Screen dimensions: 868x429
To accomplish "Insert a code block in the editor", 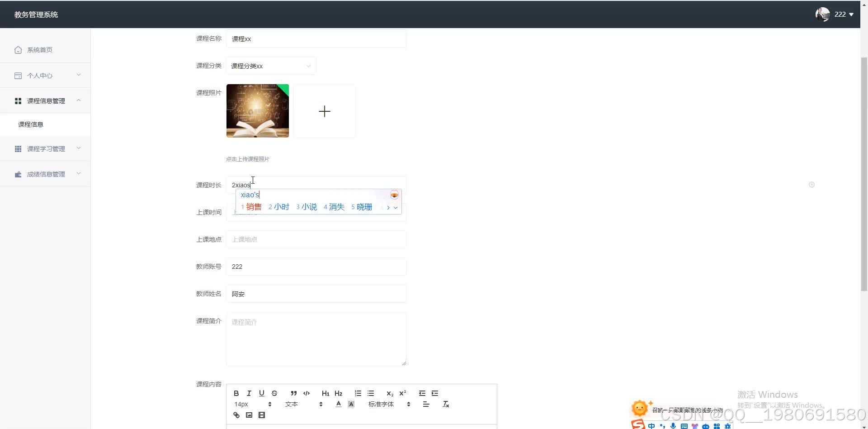I will point(307,393).
